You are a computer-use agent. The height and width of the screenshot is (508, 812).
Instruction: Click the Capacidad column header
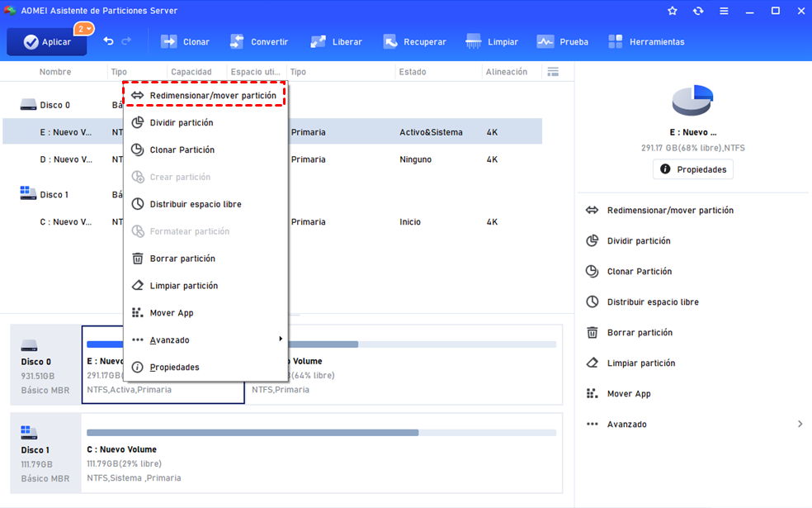click(x=191, y=72)
